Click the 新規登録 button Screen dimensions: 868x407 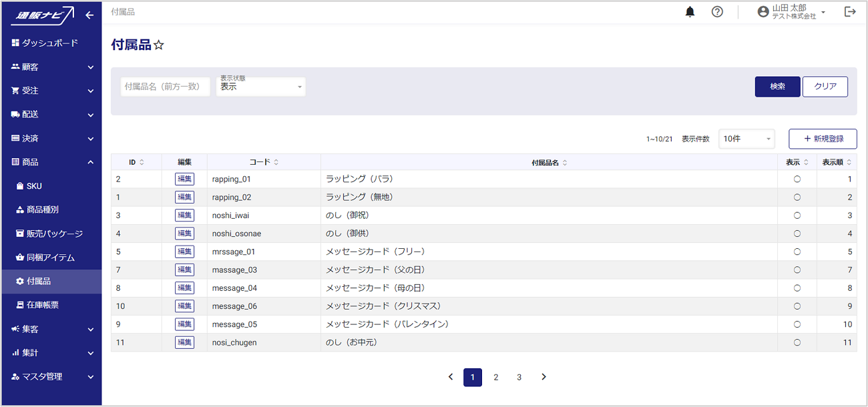click(823, 139)
